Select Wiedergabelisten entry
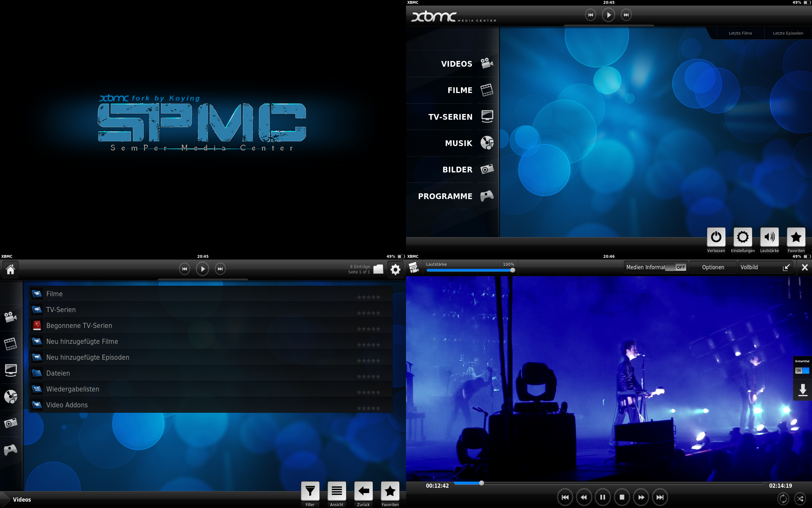Screen dimensions: 812x508 (x=211, y=389)
